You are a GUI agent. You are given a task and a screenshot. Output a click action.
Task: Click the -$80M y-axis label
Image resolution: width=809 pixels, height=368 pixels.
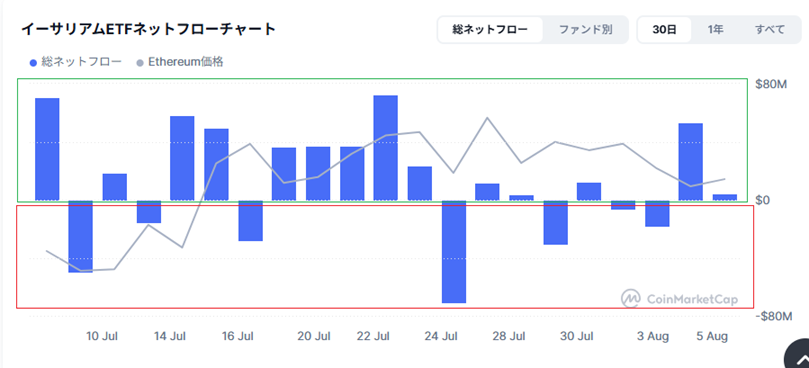pyautogui.click(x=773, y=316)
